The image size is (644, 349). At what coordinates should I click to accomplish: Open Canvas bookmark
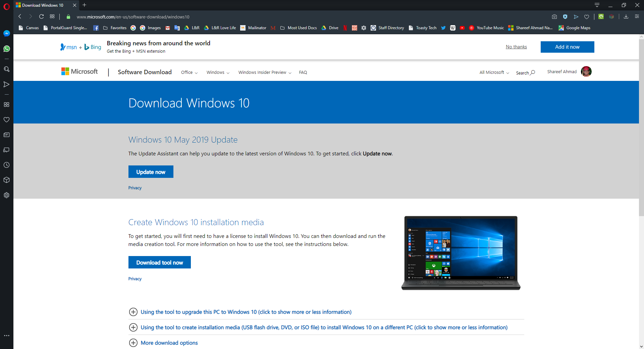(29, 28)
